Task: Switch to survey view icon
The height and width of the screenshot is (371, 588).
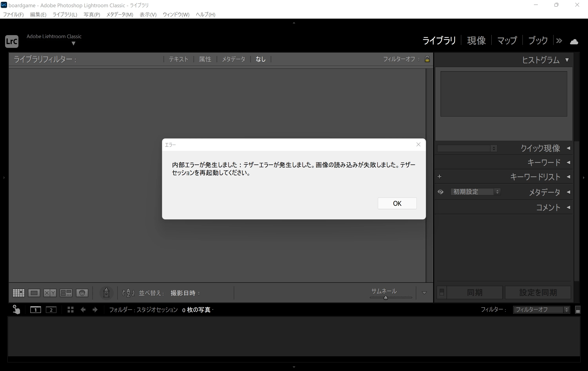Action: click(x=66, y=293)
